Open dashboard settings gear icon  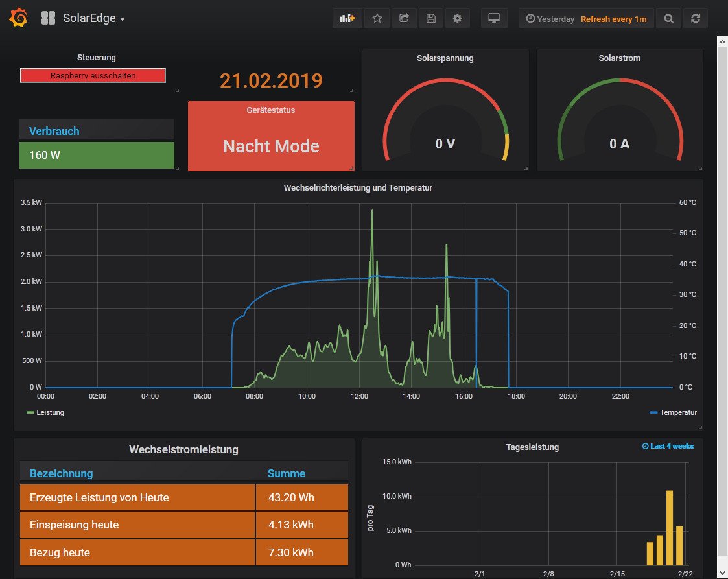tap(458, 19)
